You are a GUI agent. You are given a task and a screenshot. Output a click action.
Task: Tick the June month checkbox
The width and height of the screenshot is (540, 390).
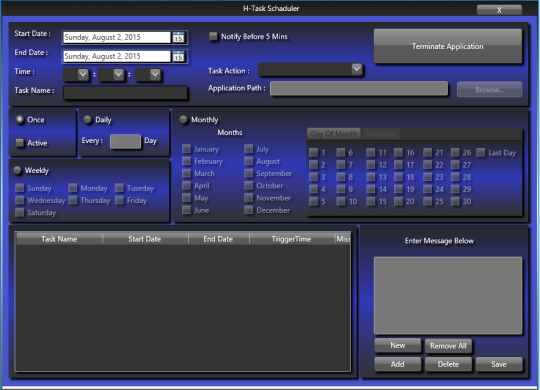coord(186,210)
